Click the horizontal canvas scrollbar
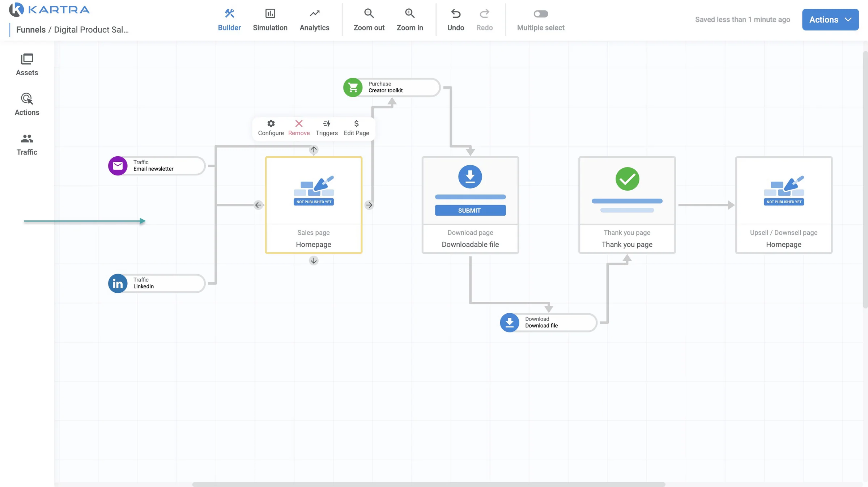Viewport: 868px width, 487px height. click(x=429, y=484)
